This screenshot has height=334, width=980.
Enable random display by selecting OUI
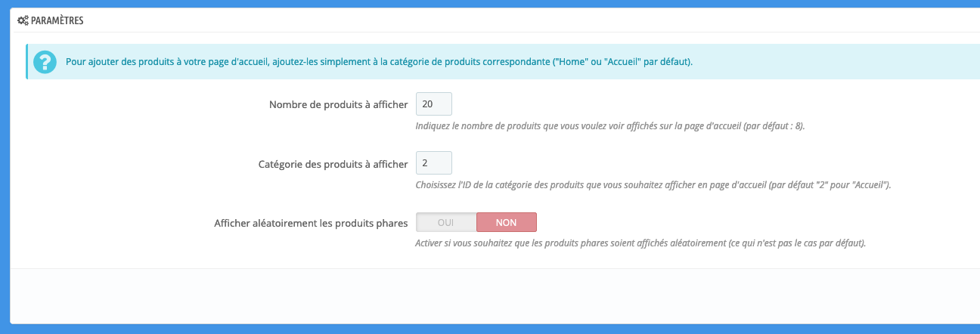click(x=446, y=222)
